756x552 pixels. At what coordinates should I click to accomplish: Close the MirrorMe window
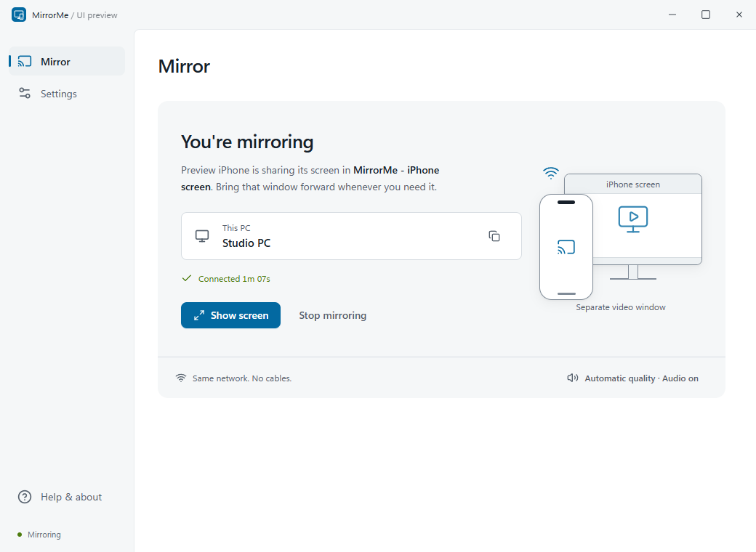(739, 15)
